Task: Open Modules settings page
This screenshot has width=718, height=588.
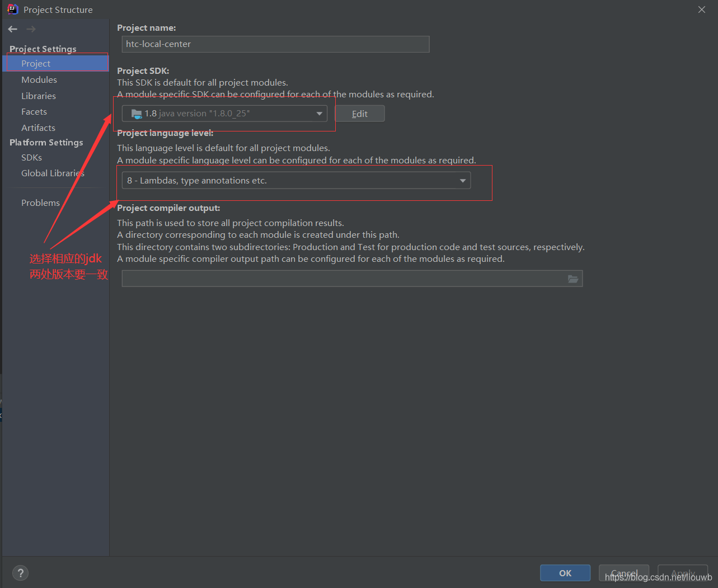Action: 39,80
